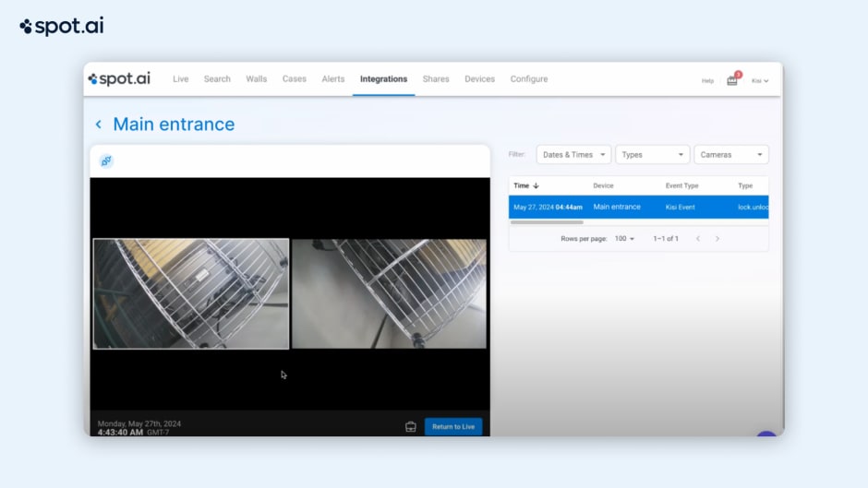Switch to the Live tab
Viewport: 868px width, 488px height.
point(180,79)
